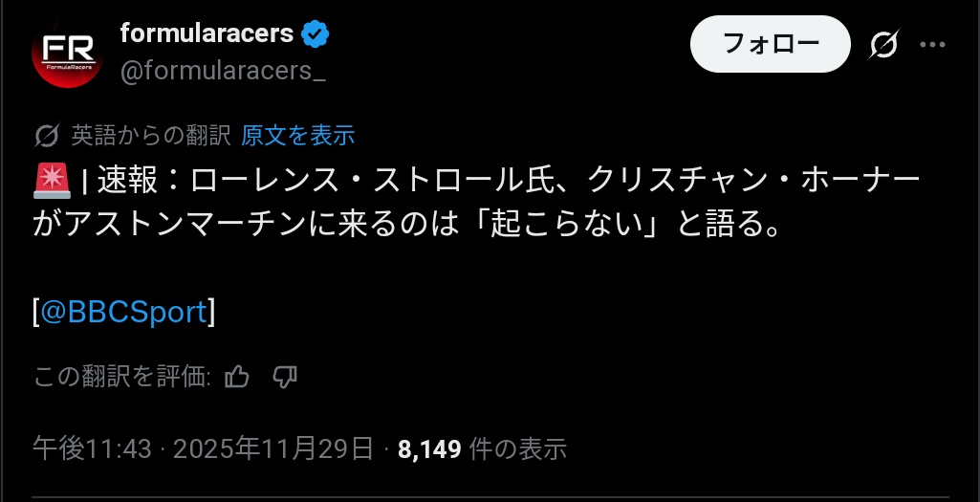Click the 英語からの翻訳 label
This screenshot has height=502, width=980.
150,136
